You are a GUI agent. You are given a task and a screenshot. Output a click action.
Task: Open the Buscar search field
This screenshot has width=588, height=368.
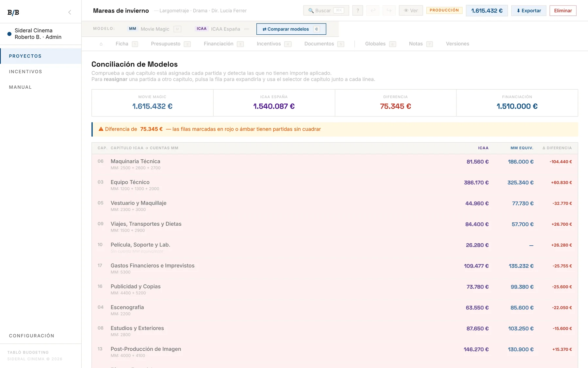(326, 10)
